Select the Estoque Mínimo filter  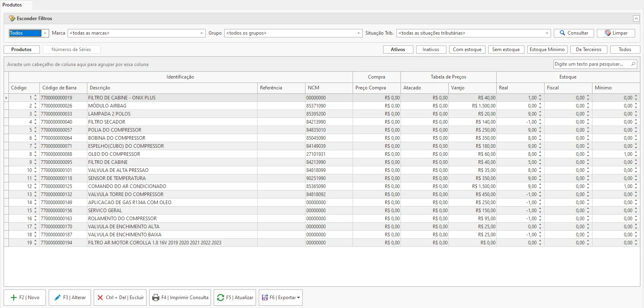547,50
